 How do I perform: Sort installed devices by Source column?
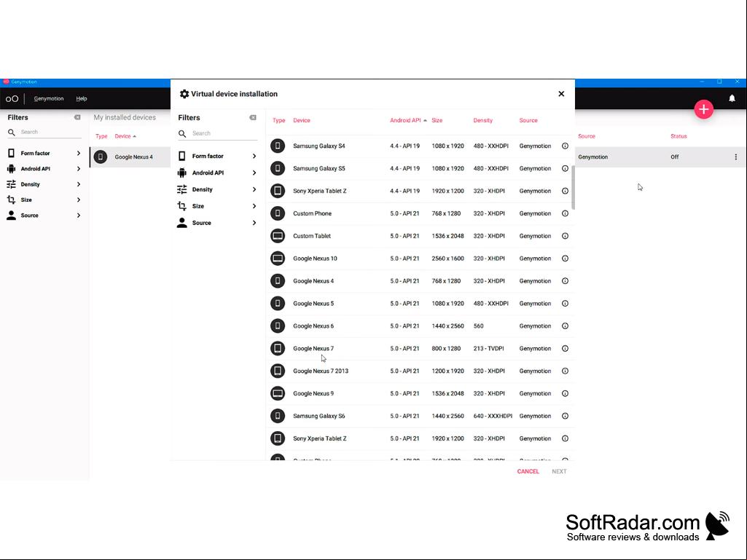[x=587, y=136]
